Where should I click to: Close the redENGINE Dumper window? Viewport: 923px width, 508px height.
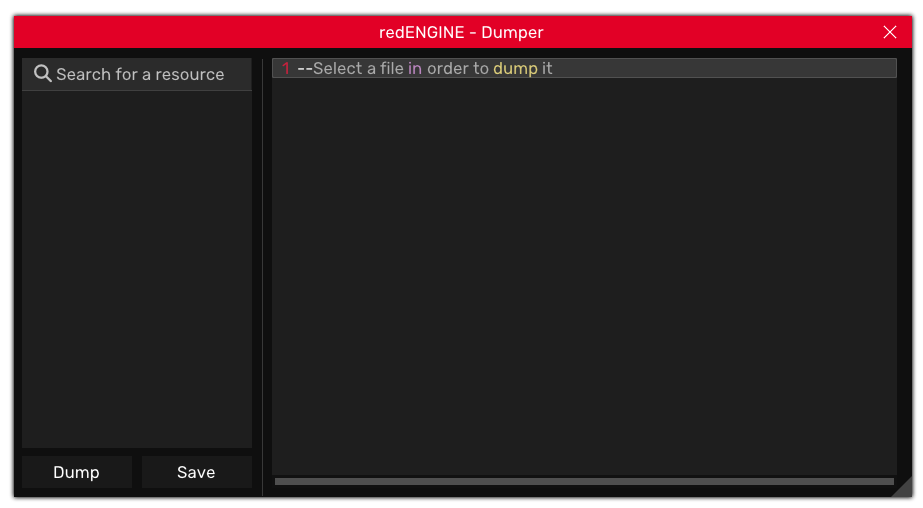(x=890, y=32)
